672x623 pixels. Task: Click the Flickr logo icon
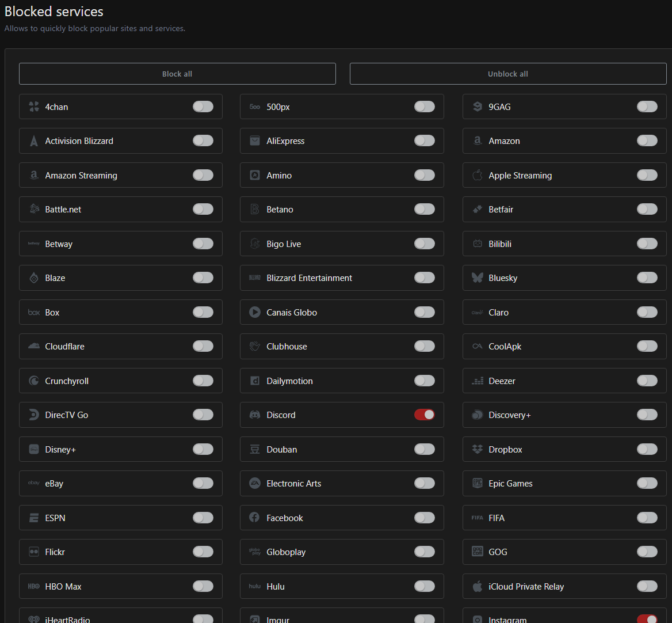coord(34,552)
